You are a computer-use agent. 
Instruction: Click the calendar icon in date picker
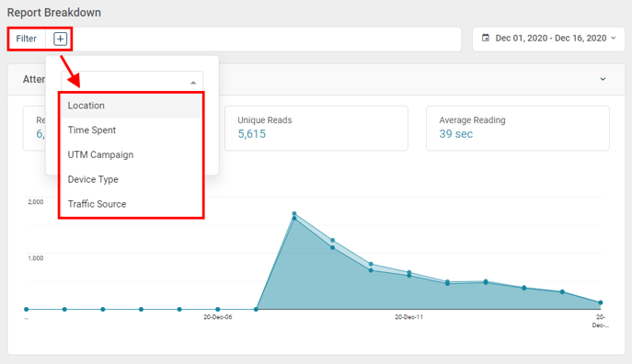coord(486,38)
